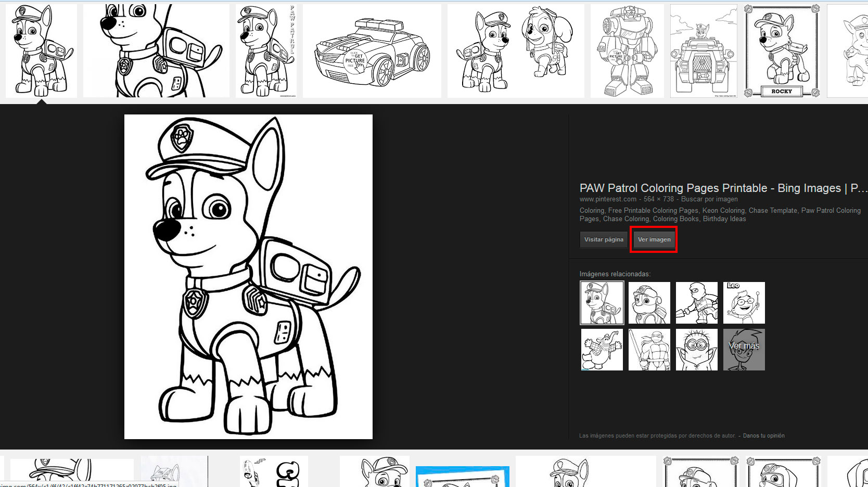
Task: Select the blue-framed thumbnail in bottom row
Action: [463, 477]
